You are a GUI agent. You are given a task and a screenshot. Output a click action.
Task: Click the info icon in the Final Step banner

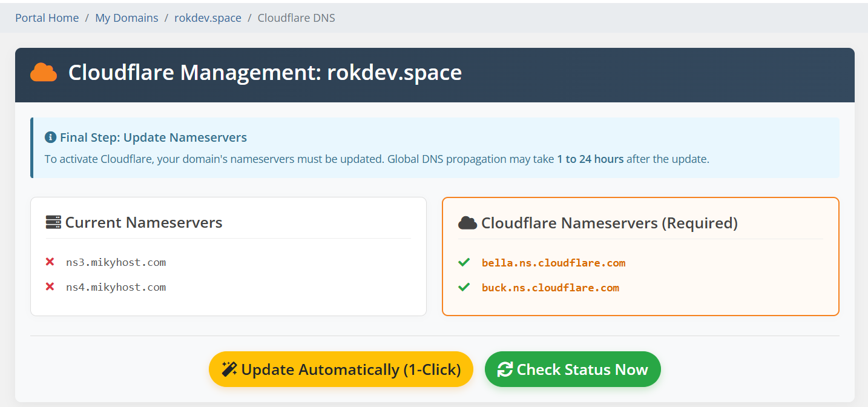point(50,136)
